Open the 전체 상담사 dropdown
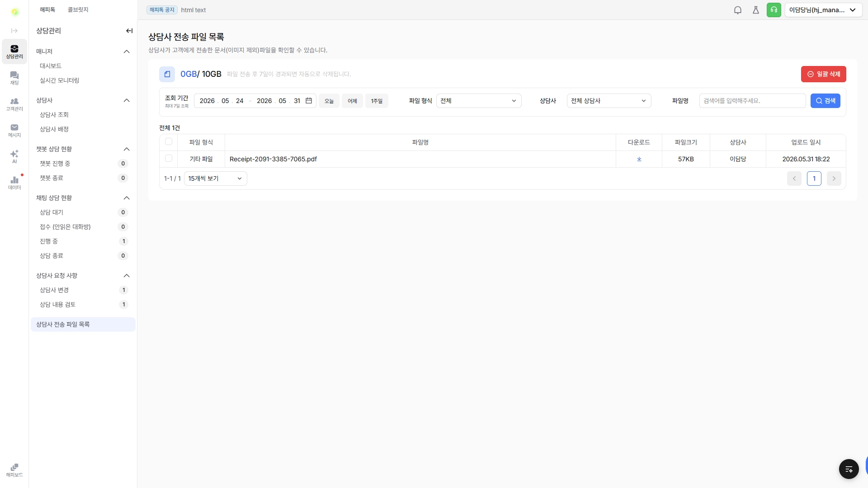868x488 pixels. (x=609, y=101)
